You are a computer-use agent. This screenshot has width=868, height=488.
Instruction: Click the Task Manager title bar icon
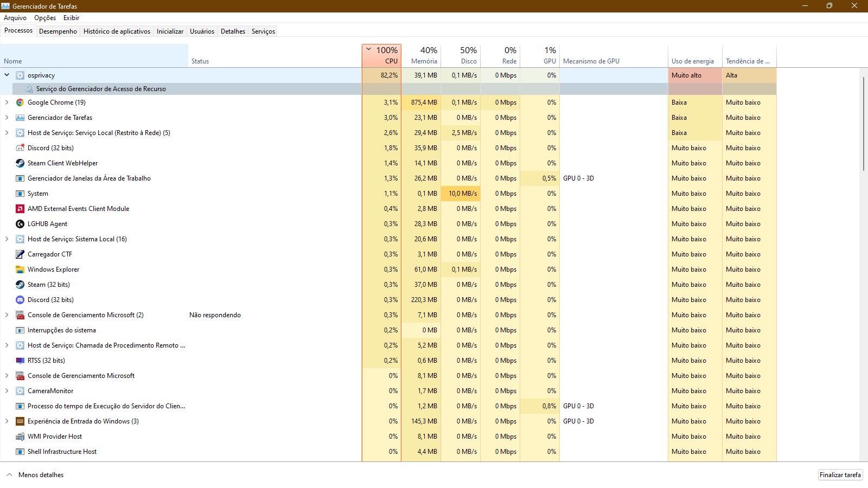5,6
